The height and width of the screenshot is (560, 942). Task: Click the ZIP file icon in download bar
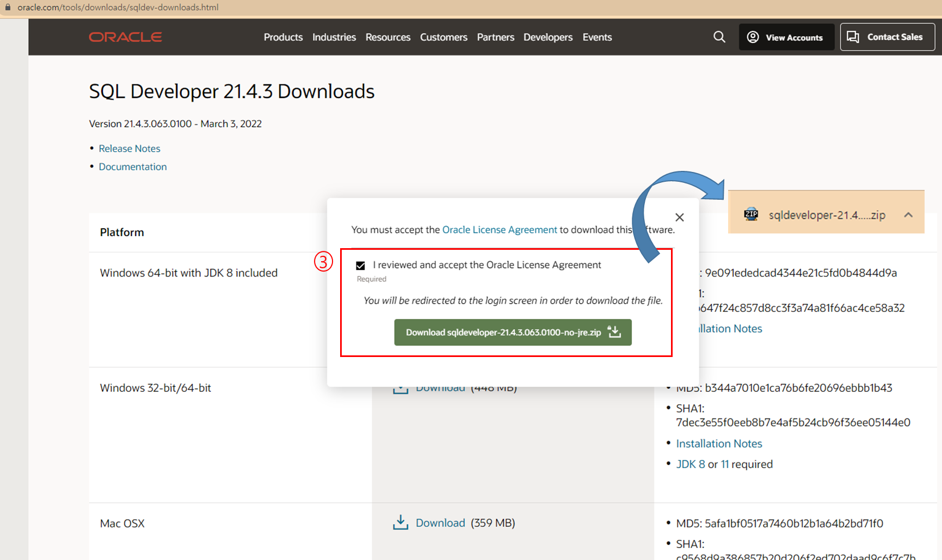[751, 214]
